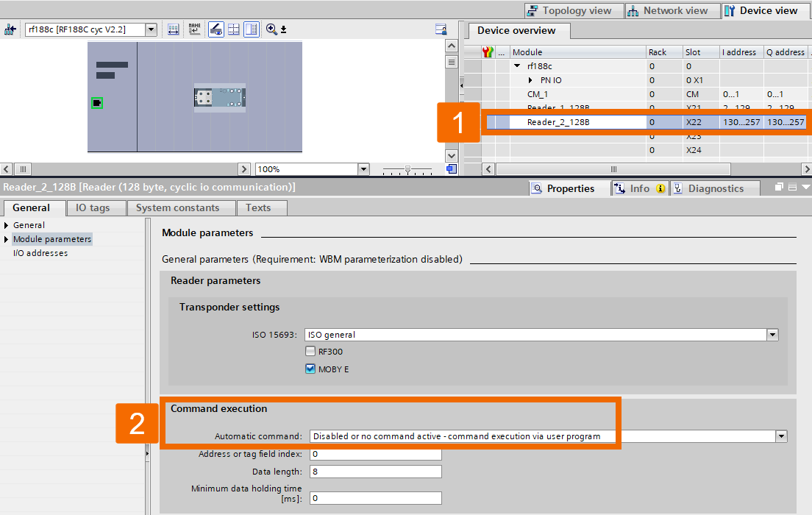Expand the Module parameters tree node

coord(6,239)
